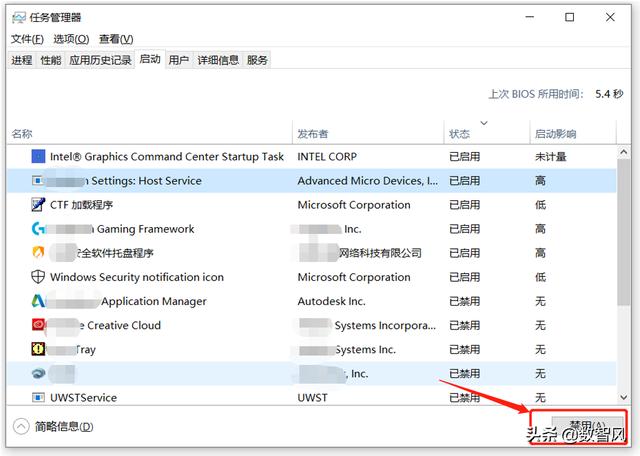Click the Autodesk Inc. publisher cell
640x456 pixels.
coord(331,301)
